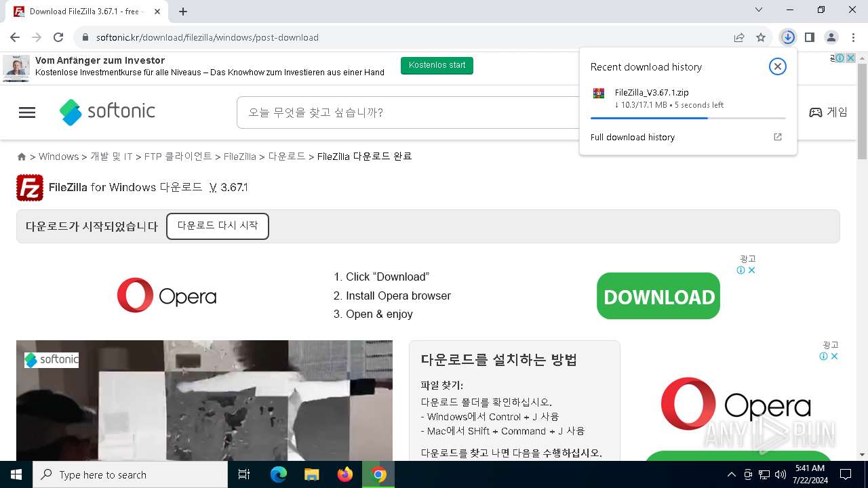Close the Download FileZilla tab

pyautogui.click(x=157, y=12)
